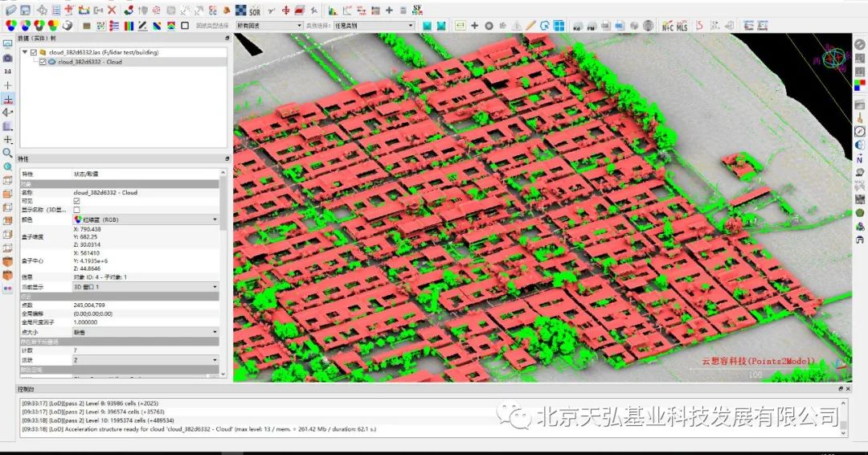Click the SOR filter toolbar icon

pos(255,10)
